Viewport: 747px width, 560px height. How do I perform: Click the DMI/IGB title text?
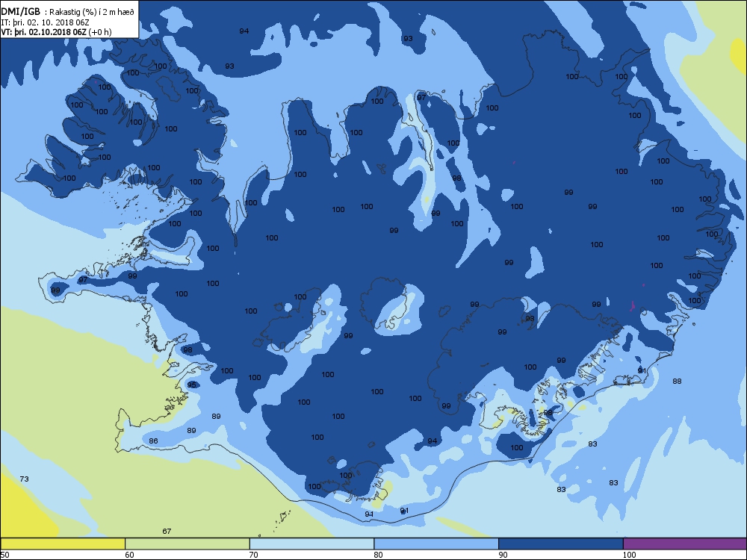pyautogui.click(x=20, y=12)
